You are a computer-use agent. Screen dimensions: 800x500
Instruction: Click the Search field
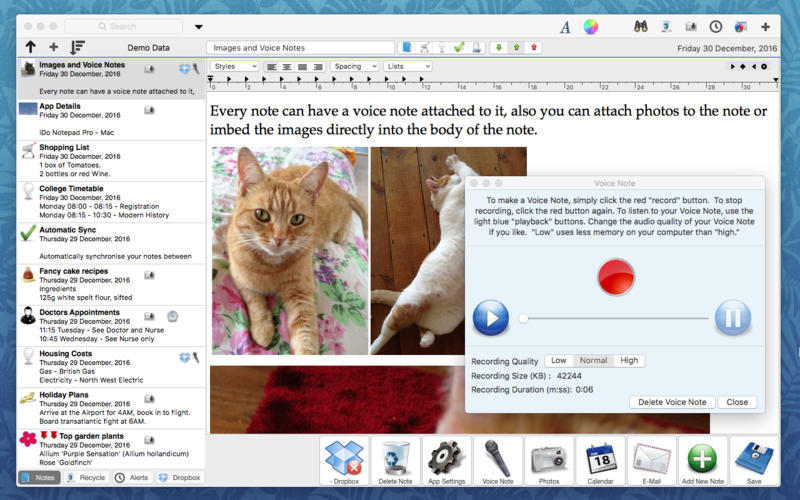pos(123,27)
